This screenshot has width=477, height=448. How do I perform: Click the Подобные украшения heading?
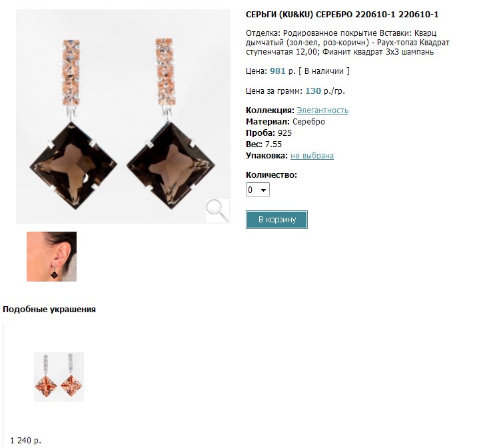[49, 310]
